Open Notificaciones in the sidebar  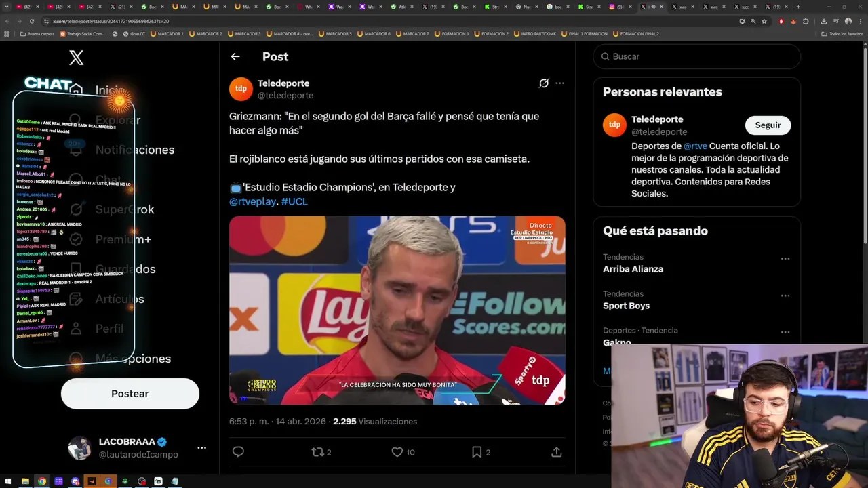(123, 150)
